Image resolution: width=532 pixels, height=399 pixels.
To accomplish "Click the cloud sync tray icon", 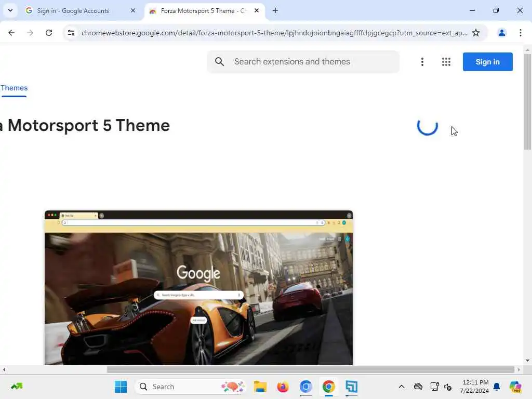I will [x=418, y=387].
